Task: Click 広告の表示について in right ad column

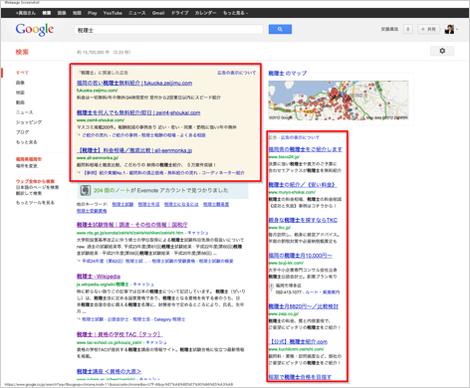Action: [x=300, y=137]
